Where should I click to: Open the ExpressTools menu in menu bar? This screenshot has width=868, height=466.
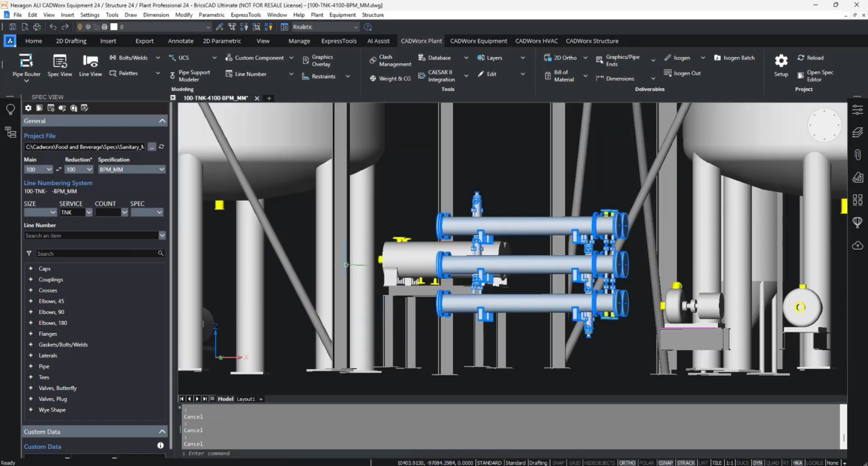[x=247, y=14]
